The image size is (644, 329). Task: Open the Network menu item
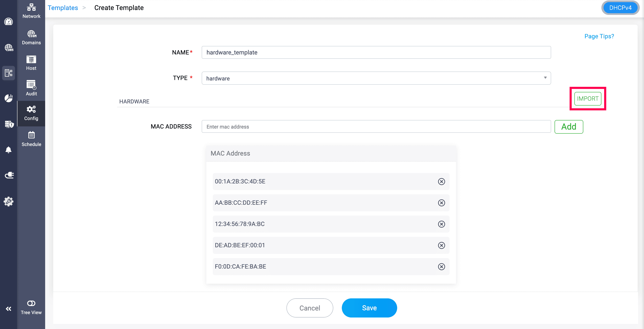(x=31, y=11)
